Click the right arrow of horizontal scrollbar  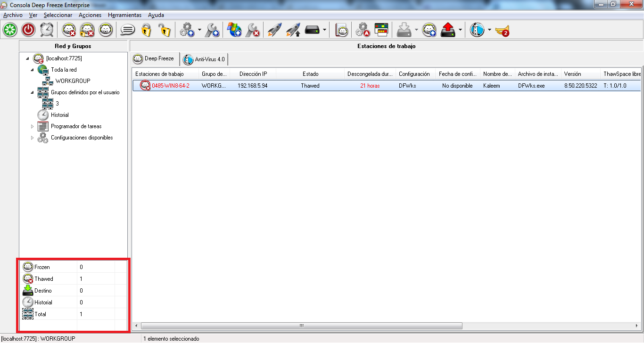637,326
